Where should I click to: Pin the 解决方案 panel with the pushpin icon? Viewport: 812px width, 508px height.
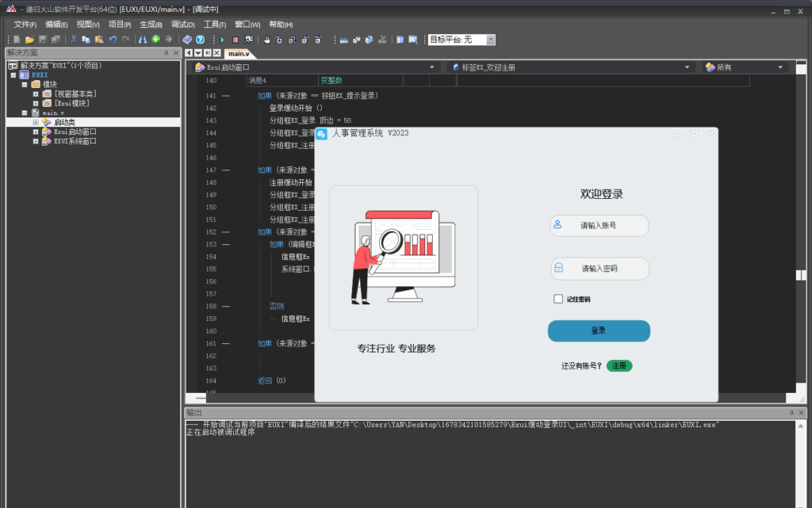[x=167, y=52]
